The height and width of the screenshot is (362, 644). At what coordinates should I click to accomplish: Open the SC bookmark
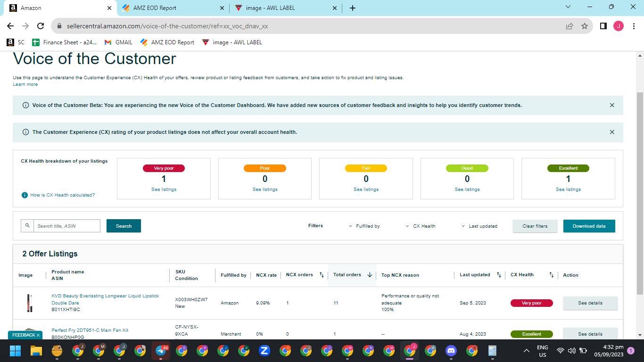click(x=16, y=42)
